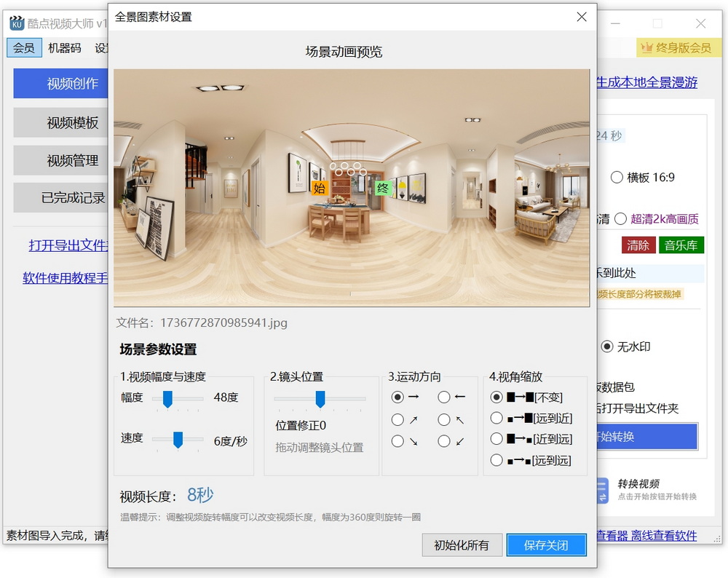The width and height of the screenshot is (728, 578).
Task: Select the [不变] zoom option
Action: [496, 397]
